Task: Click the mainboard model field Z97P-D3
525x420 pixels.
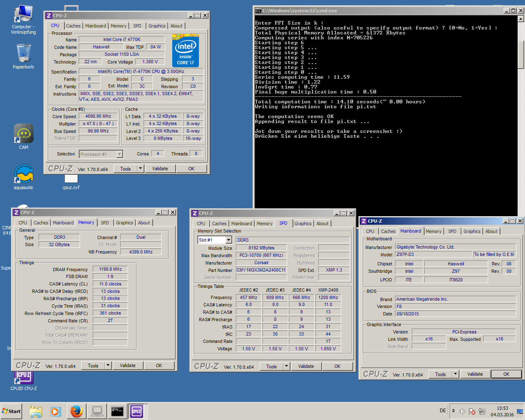Action: click(433, 254)
